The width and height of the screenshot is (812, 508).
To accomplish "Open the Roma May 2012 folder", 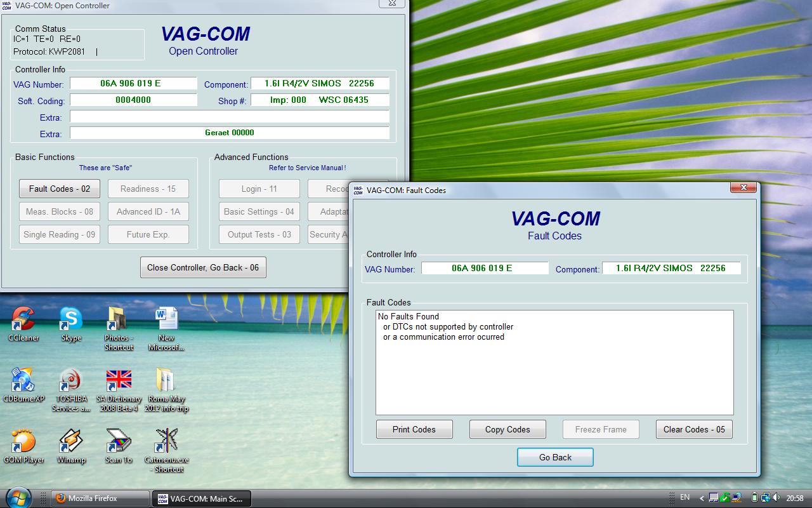I will click(166, 381).
